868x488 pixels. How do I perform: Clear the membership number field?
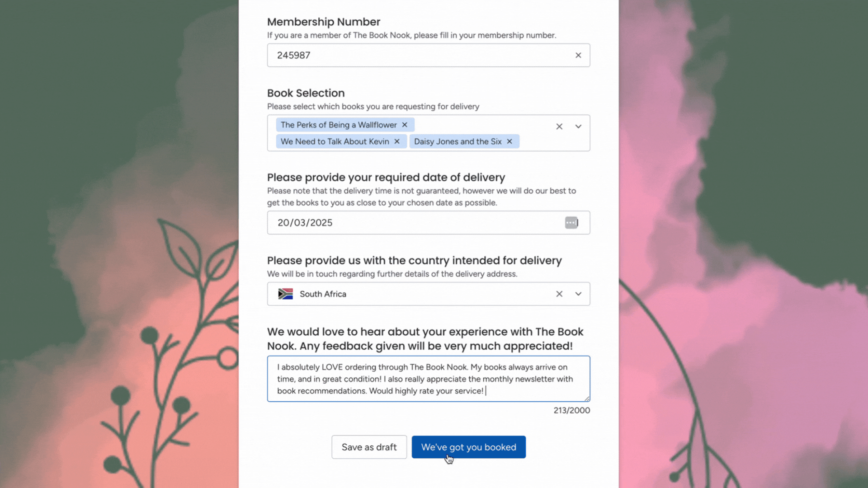coord(578,55)
